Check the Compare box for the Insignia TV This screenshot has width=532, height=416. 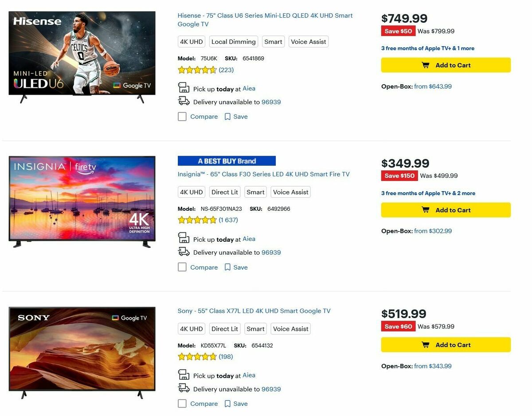click(182, 267)
